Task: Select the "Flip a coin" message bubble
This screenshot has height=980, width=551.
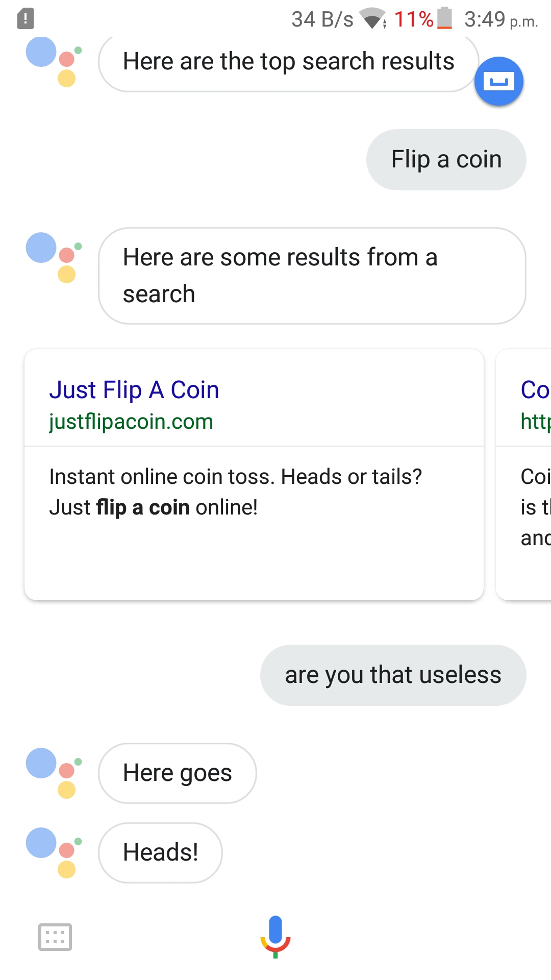Action: pos(446,160)
